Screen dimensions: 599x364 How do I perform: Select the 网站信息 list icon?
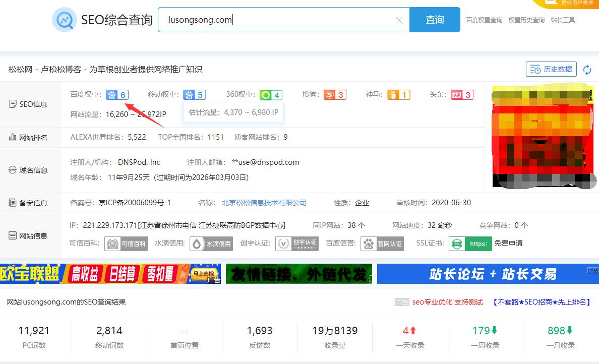click(13, 235)
